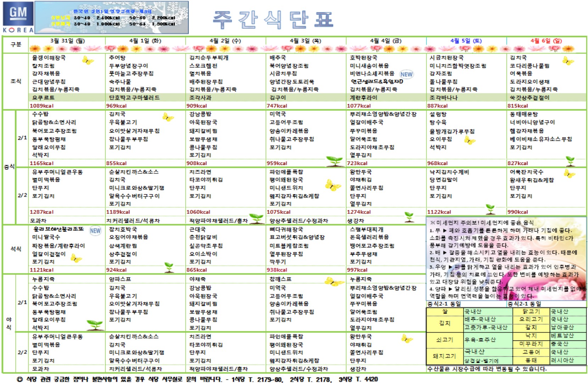
Task: Click the 주간식단표 title text
Action: coord(273,20)
